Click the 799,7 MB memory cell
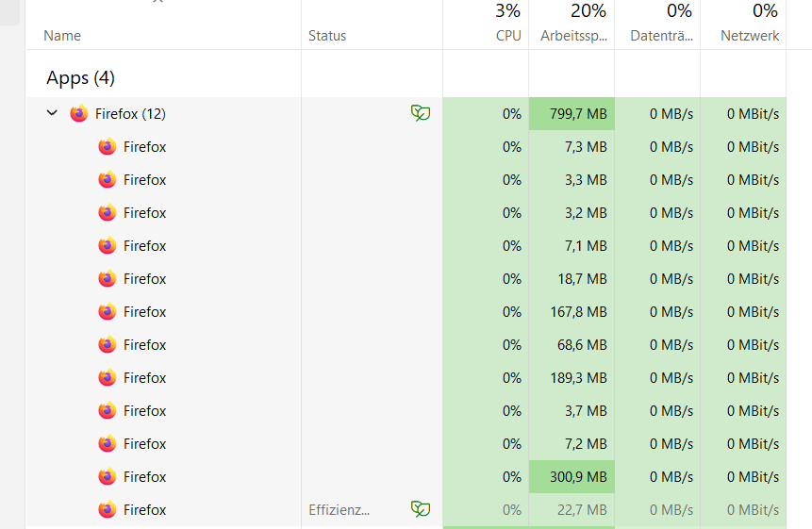This screenshot has height=529, width=812. click(572, 113)
